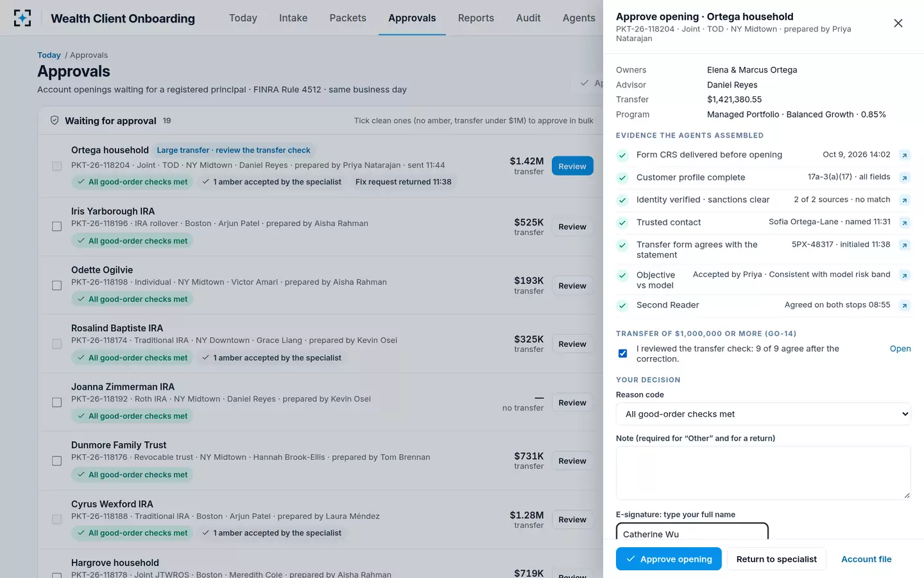The width and height of the screenshot is (924, 578).
Task: Click green check icon for Second Reader
Action: (622, 306)
